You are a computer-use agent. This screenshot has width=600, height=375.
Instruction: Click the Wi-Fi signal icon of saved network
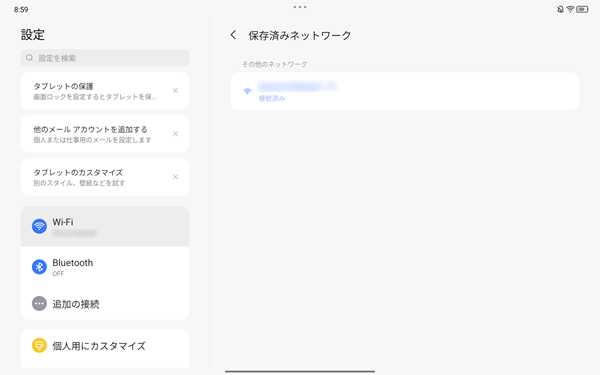pyautogui.click(x=247, y=91)
